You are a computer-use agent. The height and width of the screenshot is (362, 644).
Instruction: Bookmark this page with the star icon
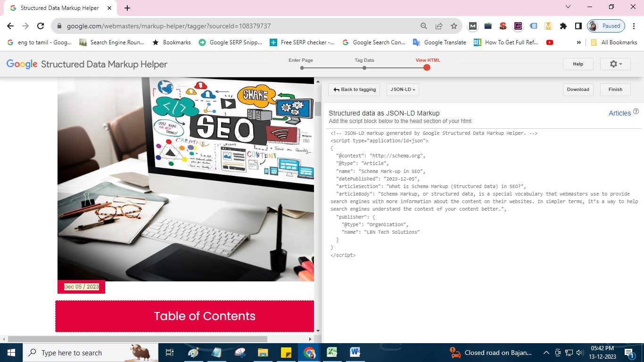click(454, 26)
